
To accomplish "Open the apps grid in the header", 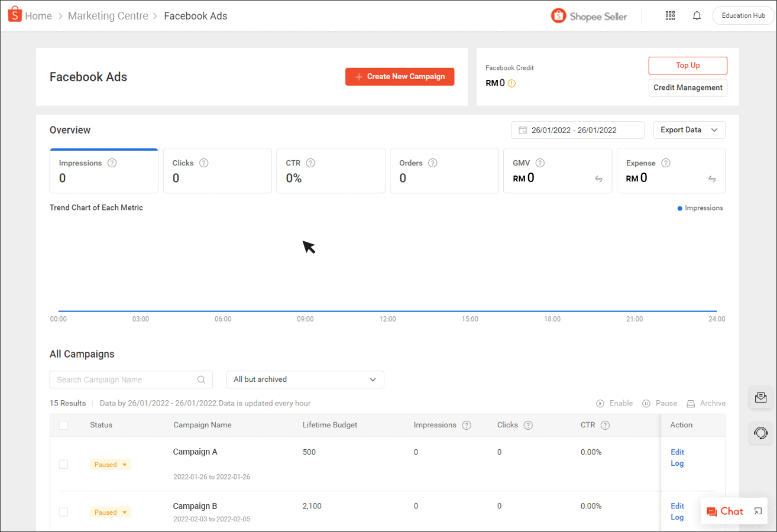I will pos(670,15).
